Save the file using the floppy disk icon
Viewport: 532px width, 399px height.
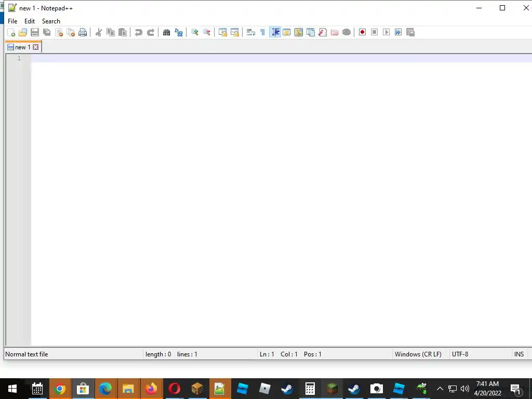pos(35,32)
